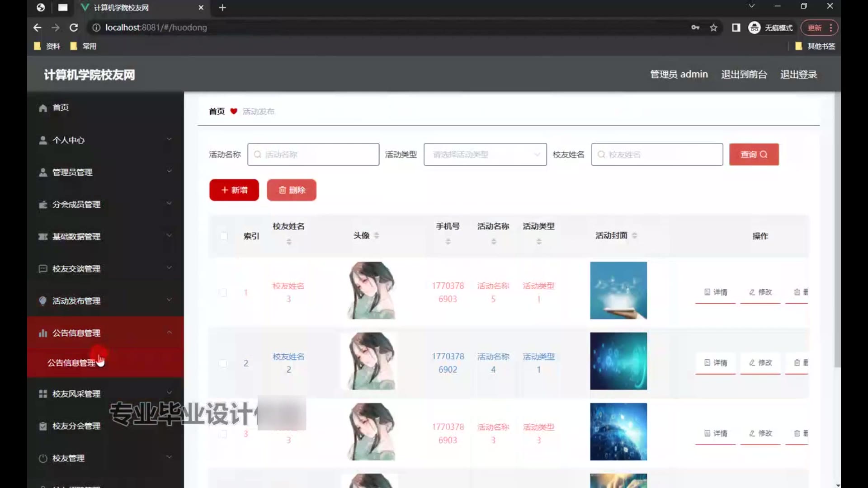The height and width of the screenshot is (488, 868).
Task: Expand 活动发布管理 sidebar menu
Action: tap(169, 300)
